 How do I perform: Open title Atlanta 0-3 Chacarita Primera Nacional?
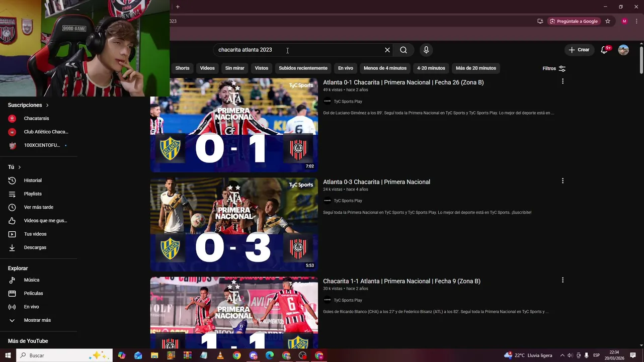click(x=376, y=182)
